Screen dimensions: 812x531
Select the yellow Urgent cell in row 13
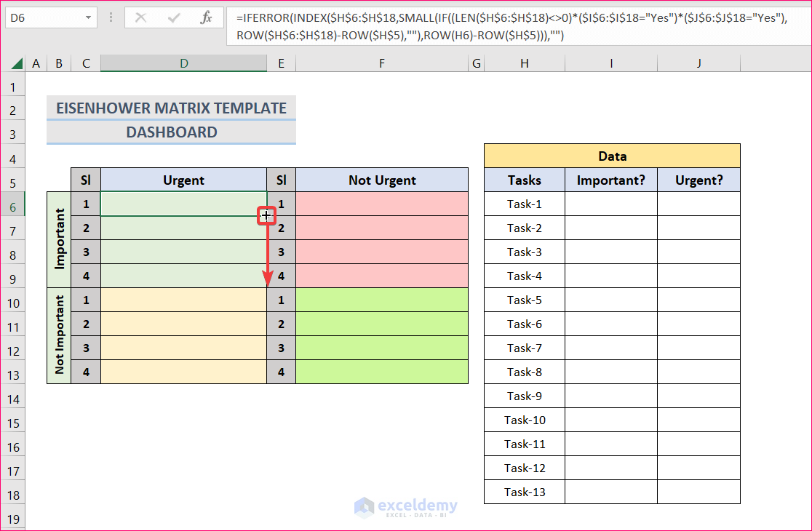pyautogui.click(x=184, y=372)
